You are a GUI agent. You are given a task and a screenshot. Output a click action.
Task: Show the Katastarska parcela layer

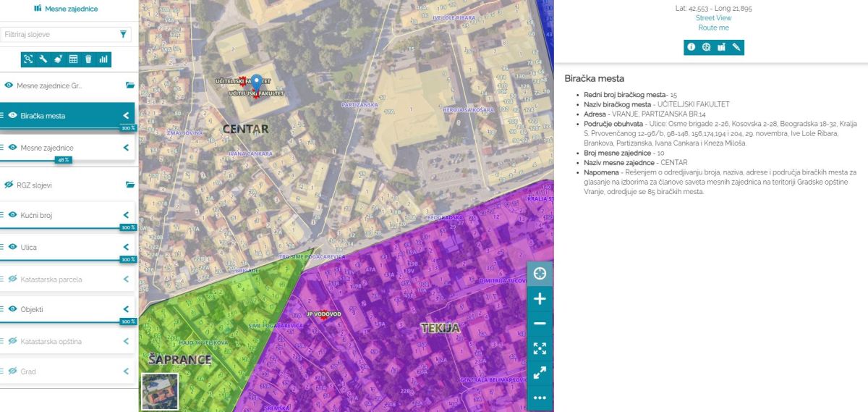(13, 279)
